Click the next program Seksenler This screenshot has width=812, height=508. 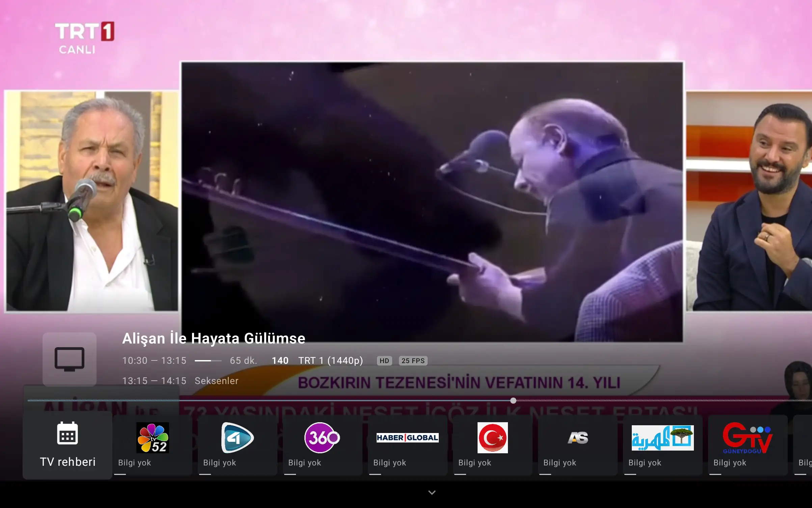[217, 381]
